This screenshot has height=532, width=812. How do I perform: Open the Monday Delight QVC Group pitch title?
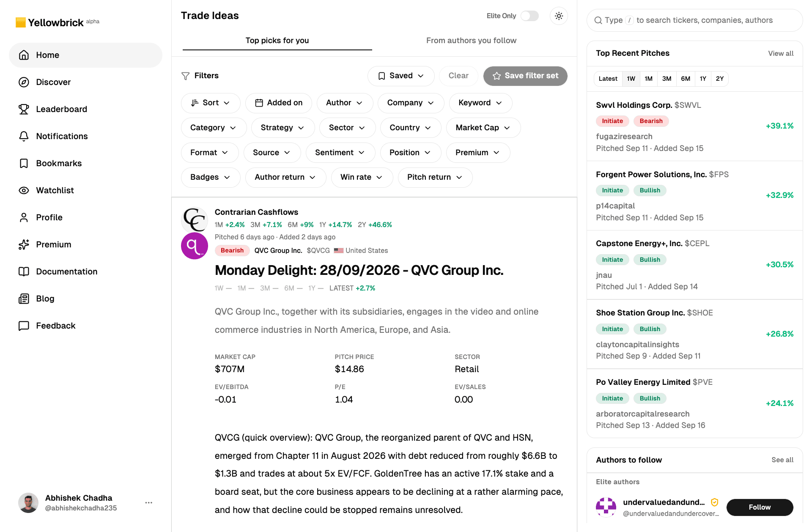coord(359,270)
